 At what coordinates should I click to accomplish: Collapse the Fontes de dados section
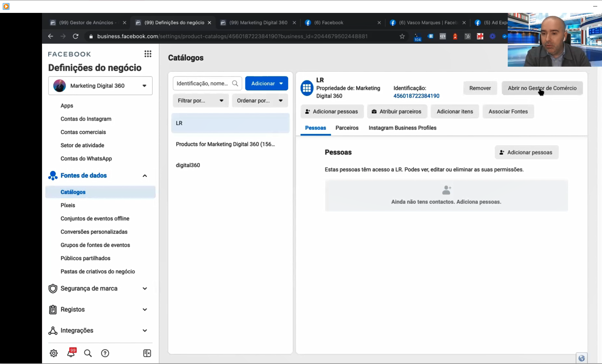click(x=145, y=176)
